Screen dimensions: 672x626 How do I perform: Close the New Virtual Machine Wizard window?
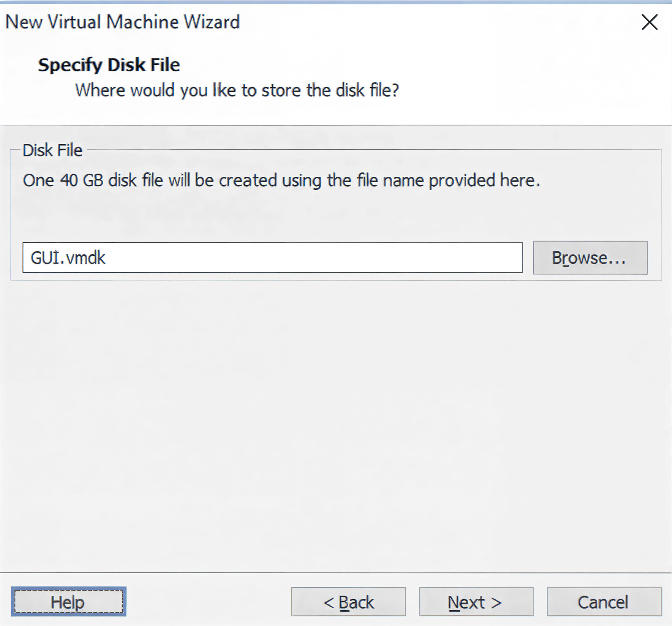649,22
